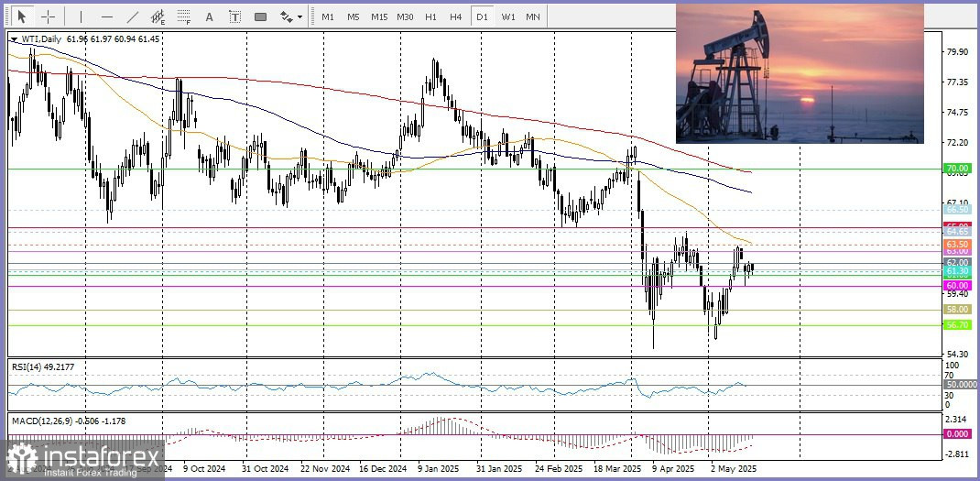Image resolution: width=980 pixels, height=481 pixels.
Task: Switch chart to M1 timeframe
Action: (x=328, y=16)
